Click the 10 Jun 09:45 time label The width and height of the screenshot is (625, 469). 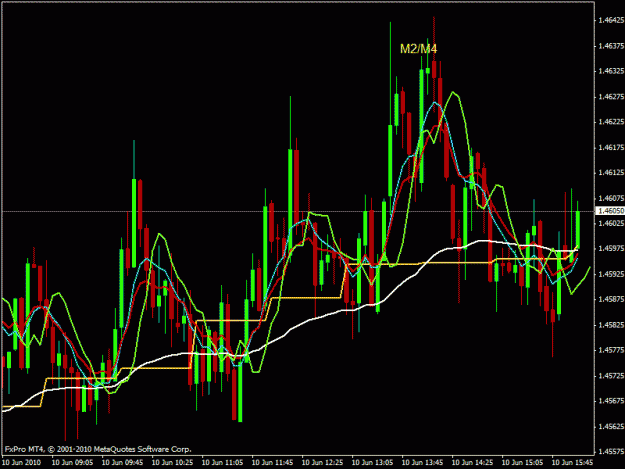tap(122, 462)
